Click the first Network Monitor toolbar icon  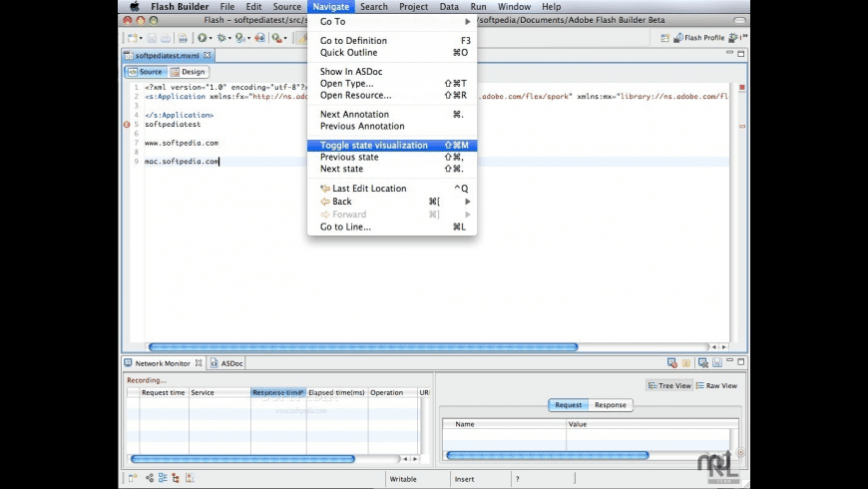click(x=671, y=363)
